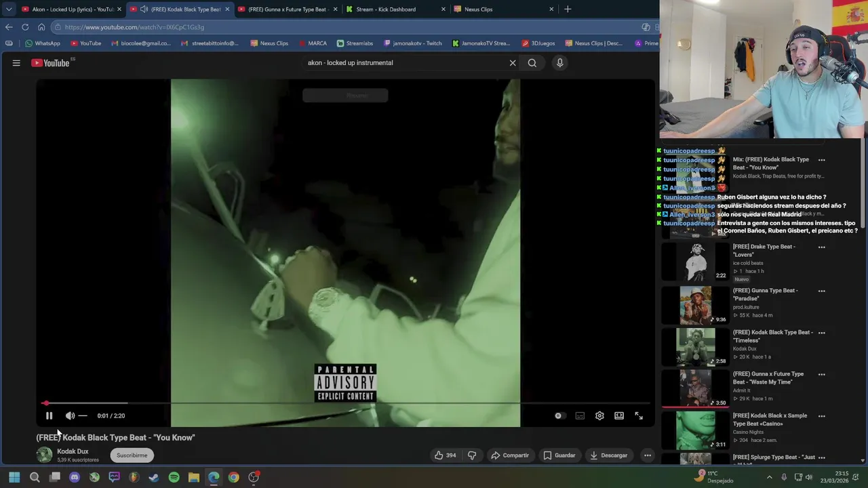The height and width of the screenshot is (488, 868).
Task: Open Google Chrome from the taskbar
Action: [233, 477]
